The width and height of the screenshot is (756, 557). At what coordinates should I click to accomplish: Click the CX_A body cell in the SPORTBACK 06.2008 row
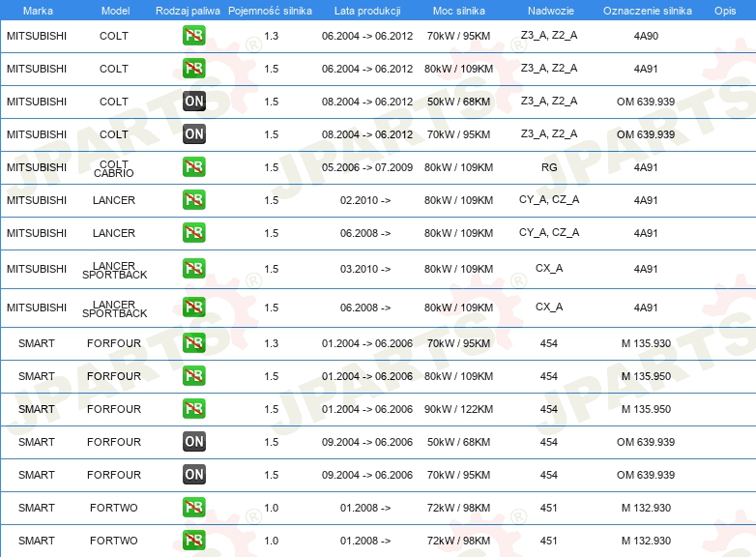point(549,307)
